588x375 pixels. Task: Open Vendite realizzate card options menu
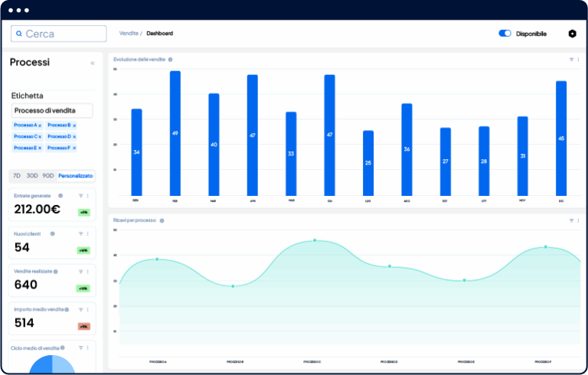tap(88, 272)
